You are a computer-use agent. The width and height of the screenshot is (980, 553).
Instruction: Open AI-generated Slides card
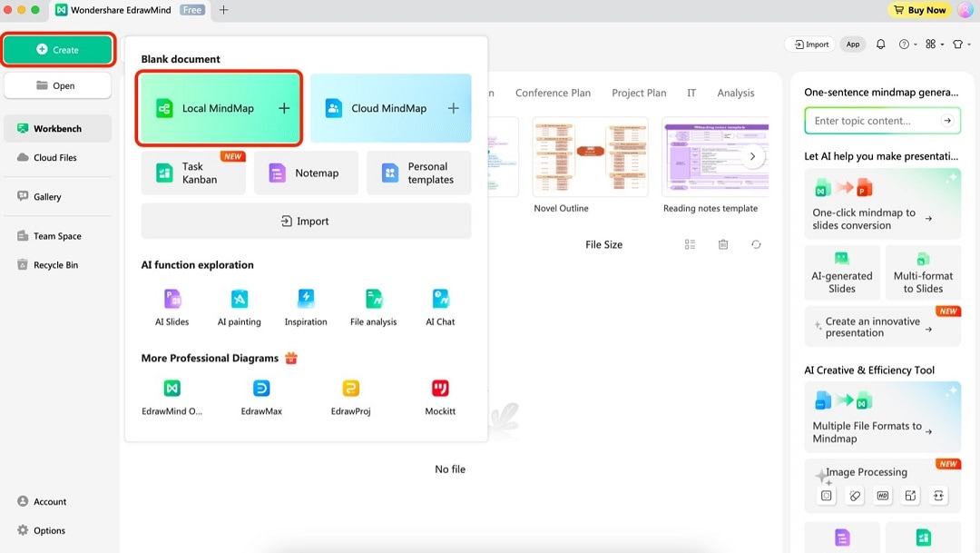point(842,272)
